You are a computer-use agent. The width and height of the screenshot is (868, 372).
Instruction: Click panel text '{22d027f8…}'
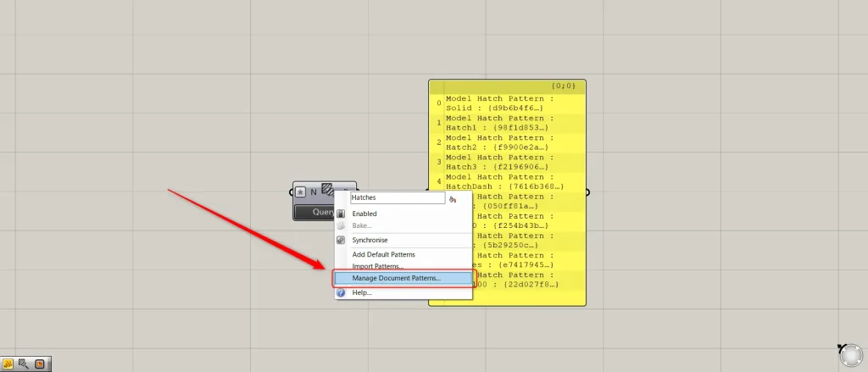point(530,285)
